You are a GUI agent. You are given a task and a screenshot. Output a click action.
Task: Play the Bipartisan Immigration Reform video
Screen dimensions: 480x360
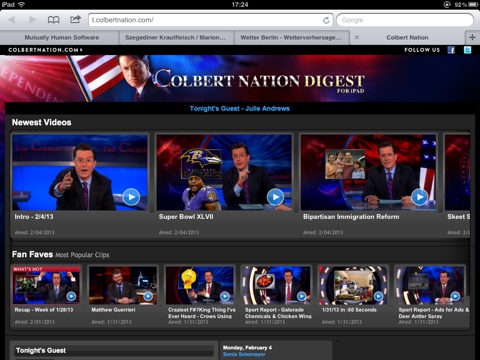(x=419, y=197)
